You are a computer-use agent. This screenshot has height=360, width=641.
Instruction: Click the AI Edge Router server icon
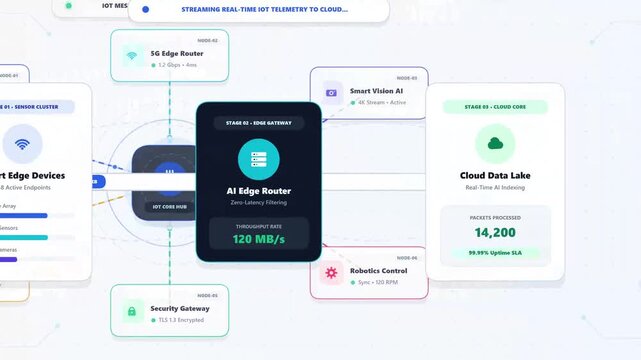pyautogui.click(x=258, y=159)
